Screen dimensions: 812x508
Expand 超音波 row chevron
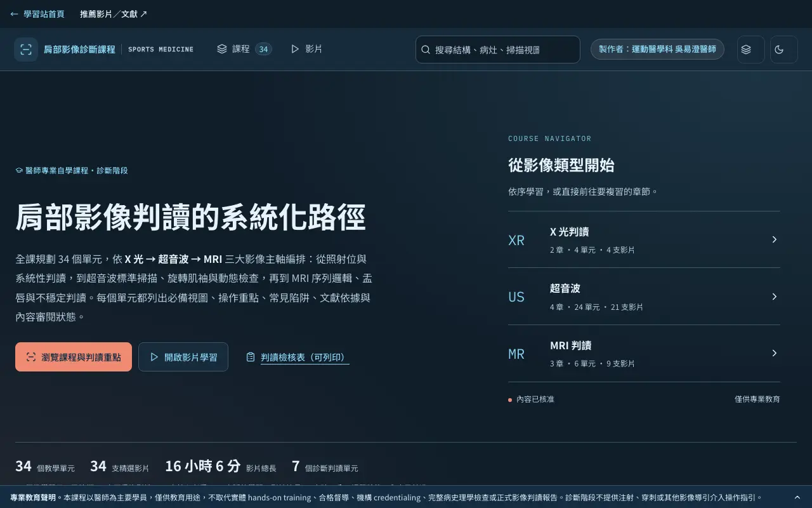pos(775,297)
